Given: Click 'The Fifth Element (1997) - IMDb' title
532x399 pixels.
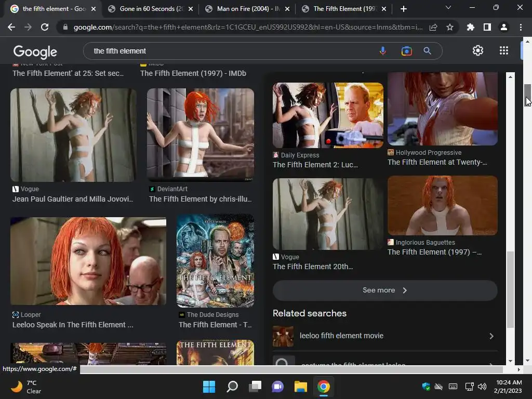Looking at the screenshot, I should pos(193,73).
